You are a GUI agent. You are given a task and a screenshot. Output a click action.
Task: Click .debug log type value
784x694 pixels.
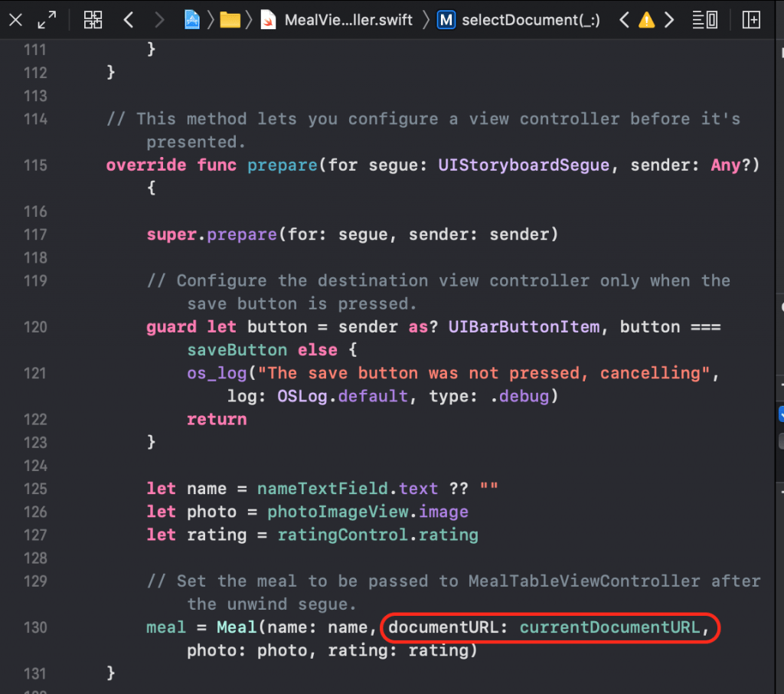[518, 396]
